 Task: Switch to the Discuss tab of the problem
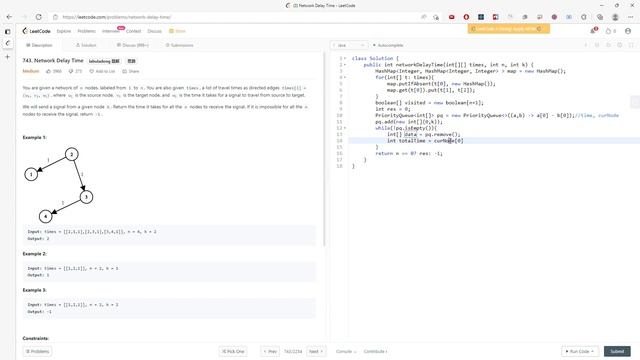click(x=133, y=45)
